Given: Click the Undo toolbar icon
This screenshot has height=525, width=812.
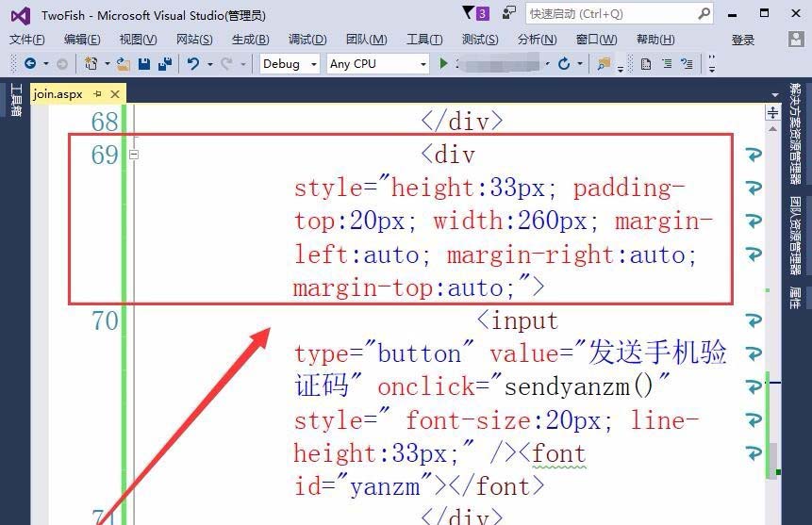Looking at the screenshot, I should pyautogui.click(x=193, y=64).
